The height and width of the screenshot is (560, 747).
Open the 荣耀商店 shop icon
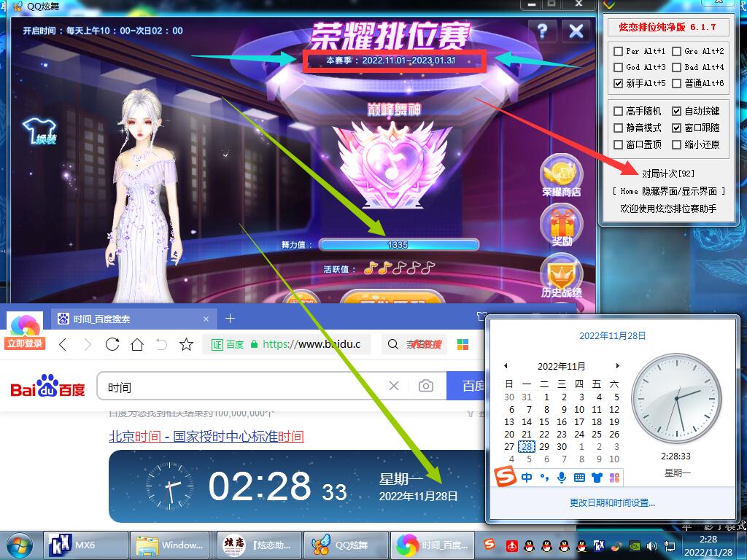(561, 176)
